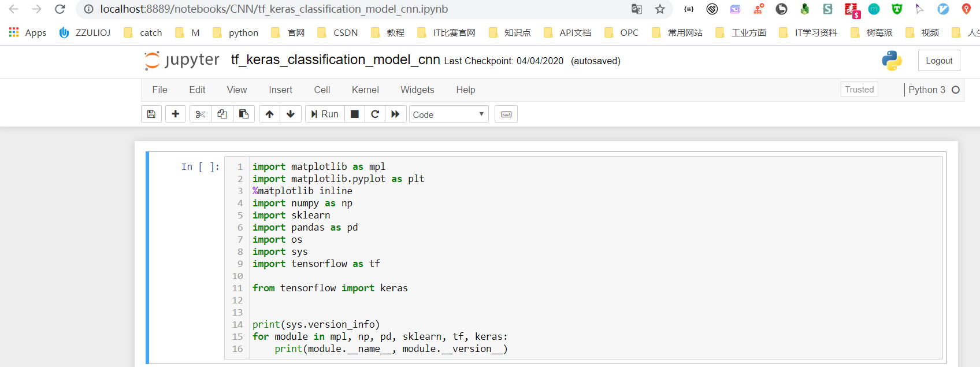Click the Python 3 kernel name
This screenshot has height=367, width=980.
pos(927,90)
